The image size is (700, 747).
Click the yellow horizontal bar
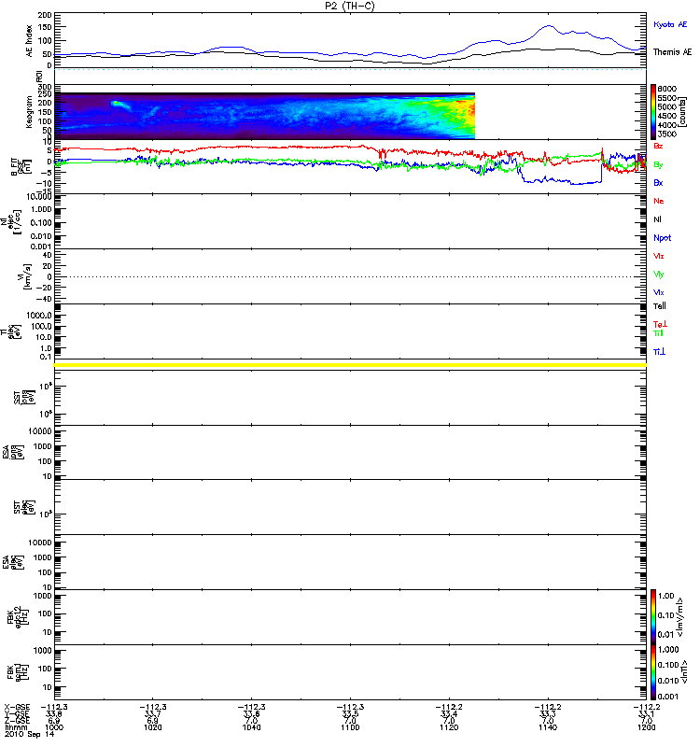pos(350,365)
